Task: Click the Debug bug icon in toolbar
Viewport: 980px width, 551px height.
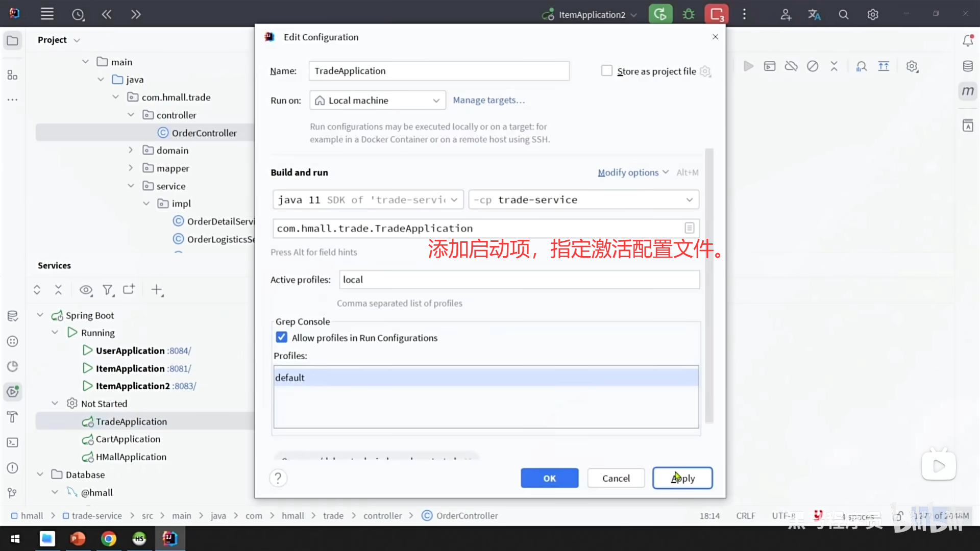Action: (689, 14)
